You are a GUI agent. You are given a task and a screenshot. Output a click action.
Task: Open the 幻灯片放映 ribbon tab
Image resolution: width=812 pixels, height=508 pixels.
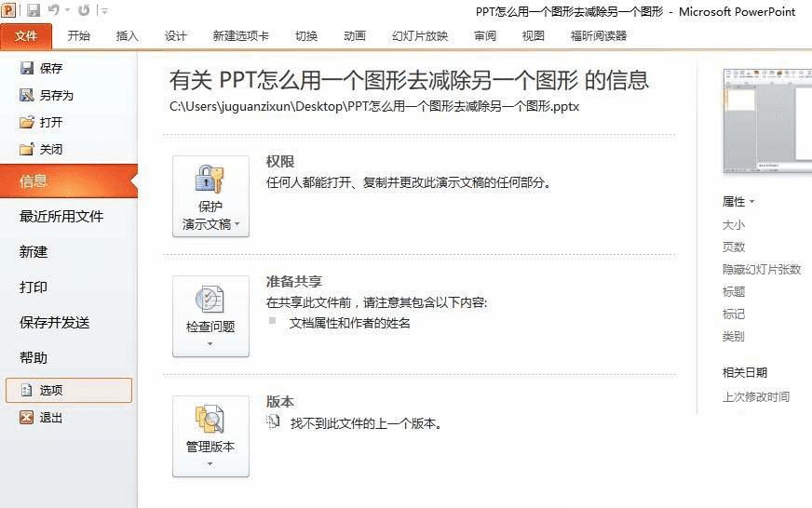pyautogui.click(x=420, y=35)
